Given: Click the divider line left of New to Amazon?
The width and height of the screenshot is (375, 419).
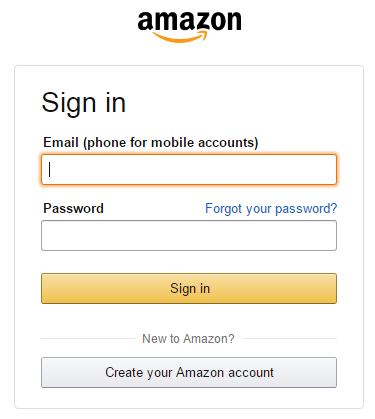Looking at the screenshot, I should pyautogui.click(x=88, y=339).
